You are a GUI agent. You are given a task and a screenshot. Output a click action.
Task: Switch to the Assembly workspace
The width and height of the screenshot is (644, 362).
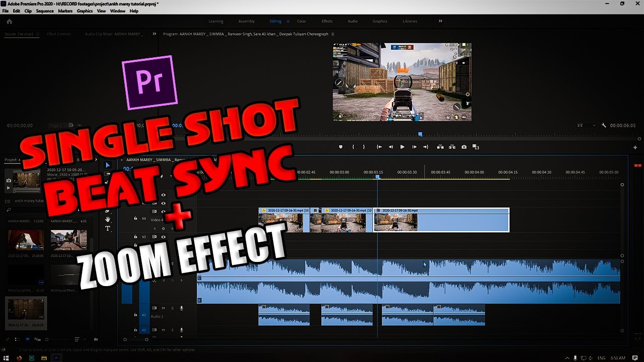(247, 21)
